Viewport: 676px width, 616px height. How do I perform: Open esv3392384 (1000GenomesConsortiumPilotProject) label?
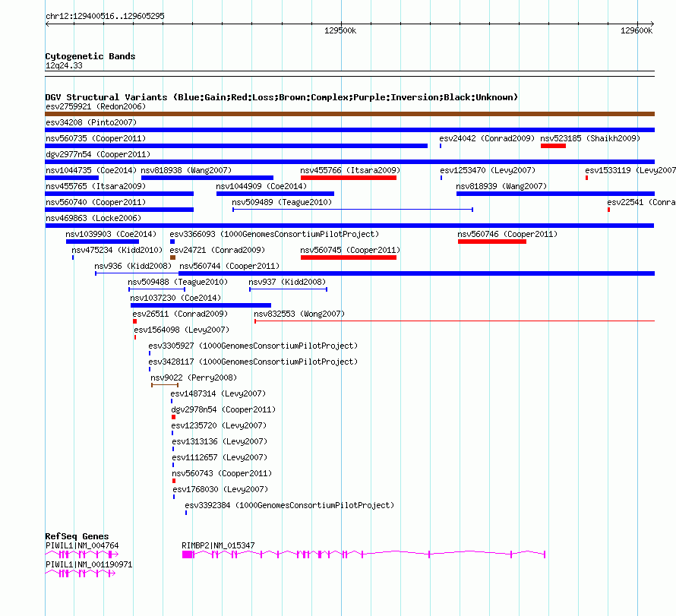pos(289,505)
